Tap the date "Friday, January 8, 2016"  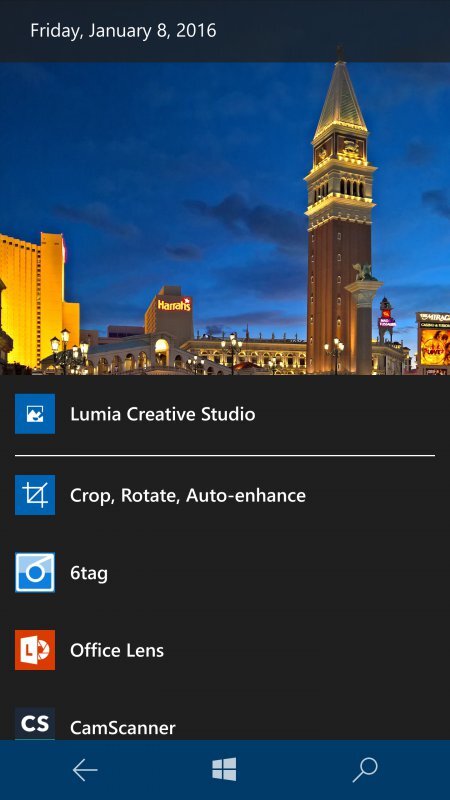point(123,31)
